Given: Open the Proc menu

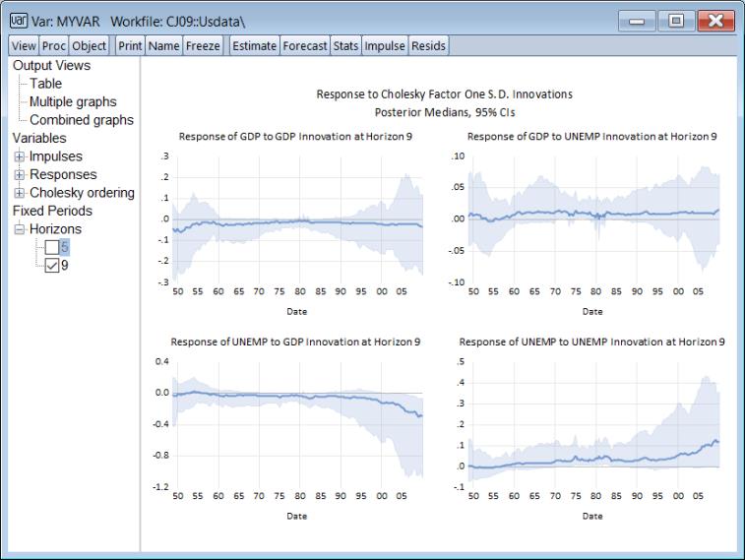Looking at the screenshot, I should pos(54,46).
